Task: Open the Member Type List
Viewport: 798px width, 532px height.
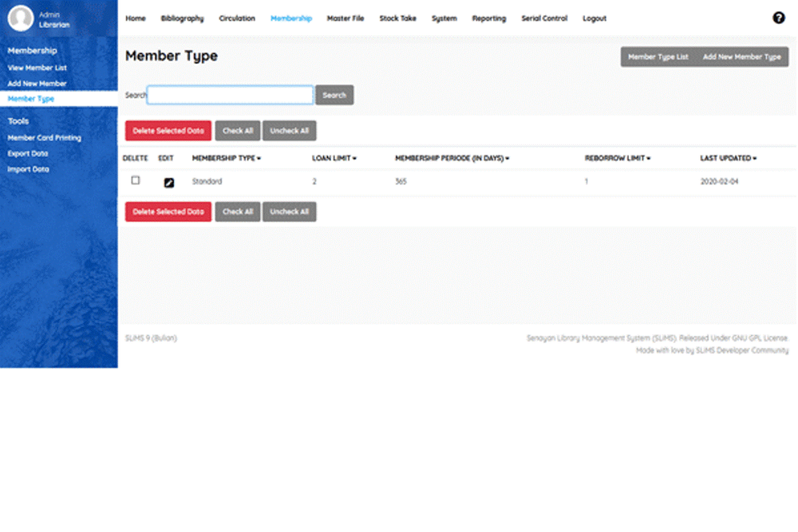Action: coord(659,57)
